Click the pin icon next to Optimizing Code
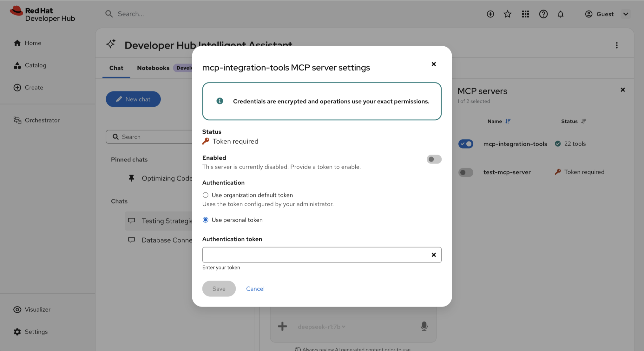 click(131, 178)
